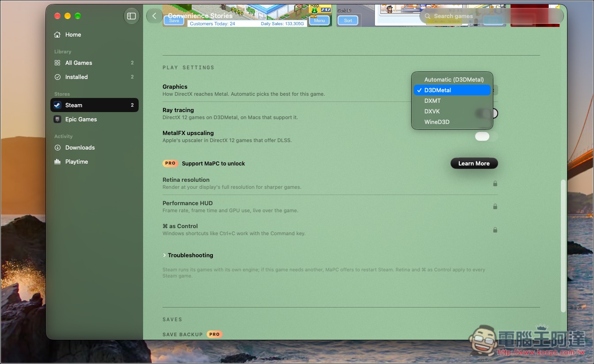Click the PRO badge beside Support MaPC
The width and height of the screenshot is (594, 364).
coord(170,163)
